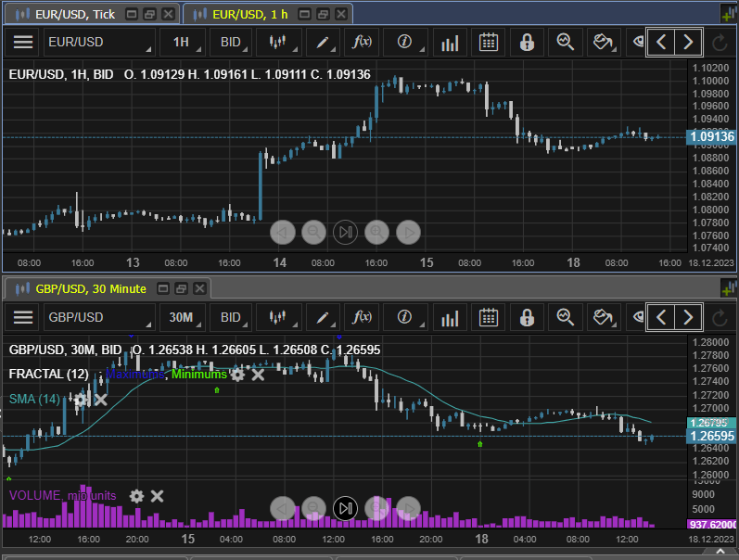The image size is (739, 560).
Task: Open FRACTAL (12) indicator settings gear
Action: [x=237, y=375]
